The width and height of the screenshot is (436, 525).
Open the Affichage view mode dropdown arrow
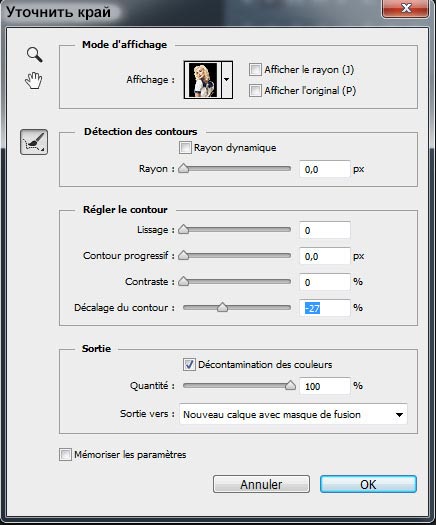(x=227, y=80)
